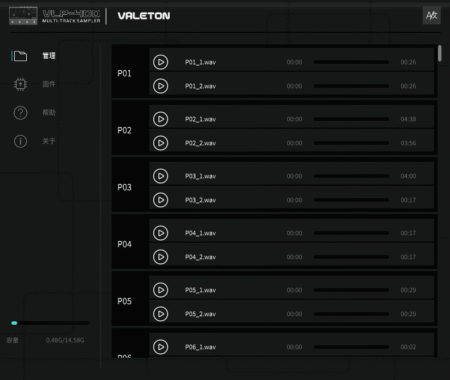Image resolution: width=450 pixels, height=380 pixels.
Task: Click the VALETON brand logo
Action: point(144,16)
